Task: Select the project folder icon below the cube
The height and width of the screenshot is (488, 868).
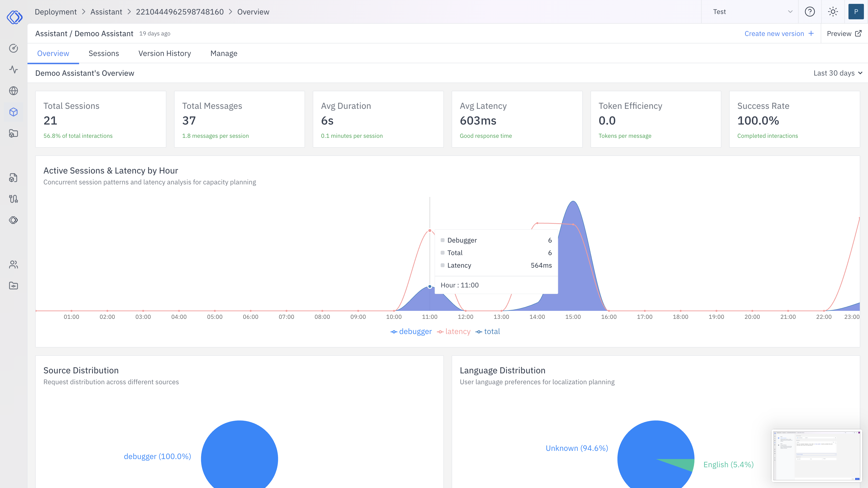Action: (x=14, y=133)
